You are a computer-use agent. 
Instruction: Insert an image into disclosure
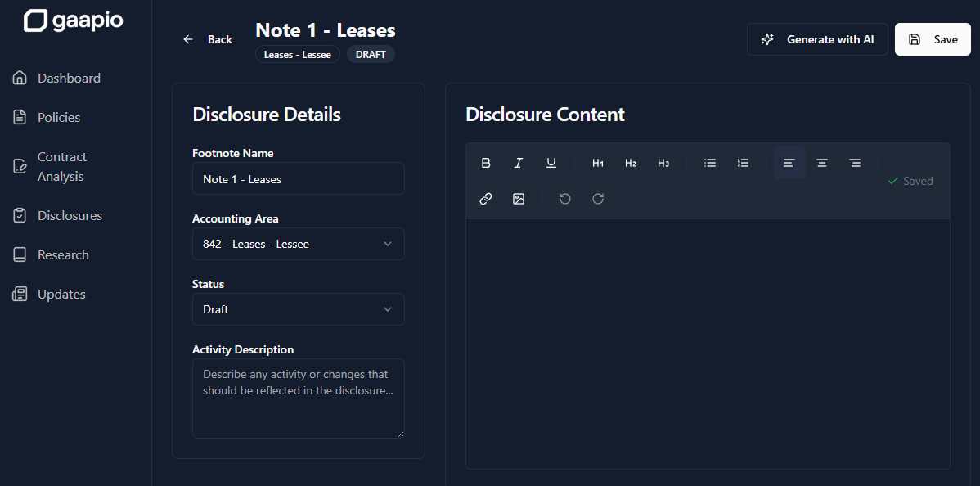coord(519,199)
